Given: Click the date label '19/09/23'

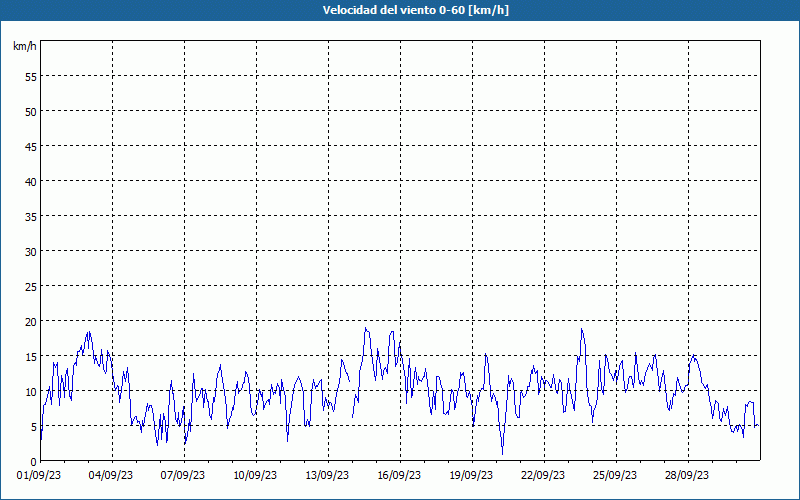Looking at the screenshot, I should coord(471,476).
